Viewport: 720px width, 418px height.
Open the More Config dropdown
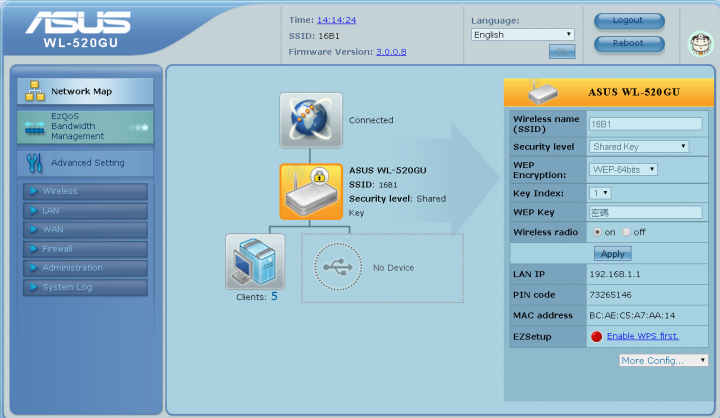point(664,361)
